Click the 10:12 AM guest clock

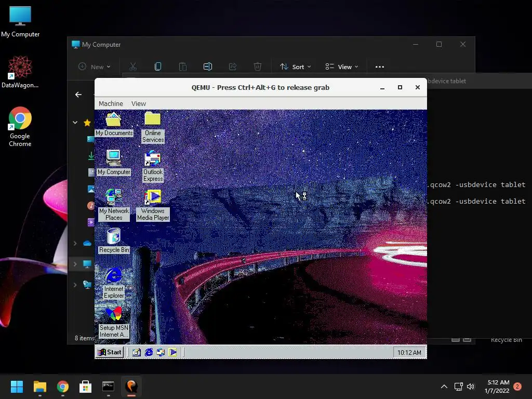pyautogui.click(x=409, y=353)
